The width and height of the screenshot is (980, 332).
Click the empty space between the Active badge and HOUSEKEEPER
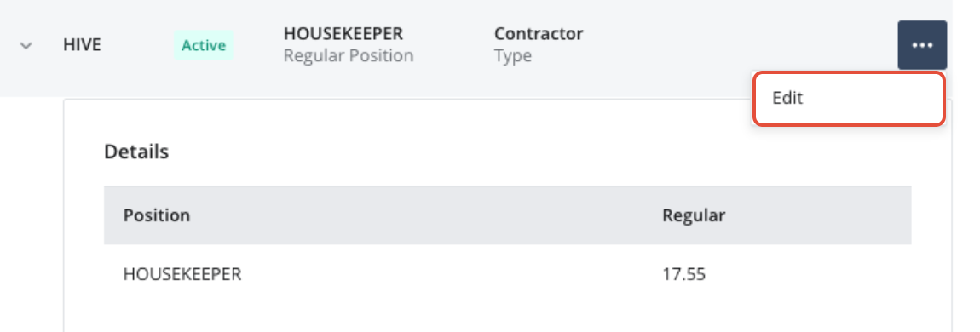pos(259,46)
